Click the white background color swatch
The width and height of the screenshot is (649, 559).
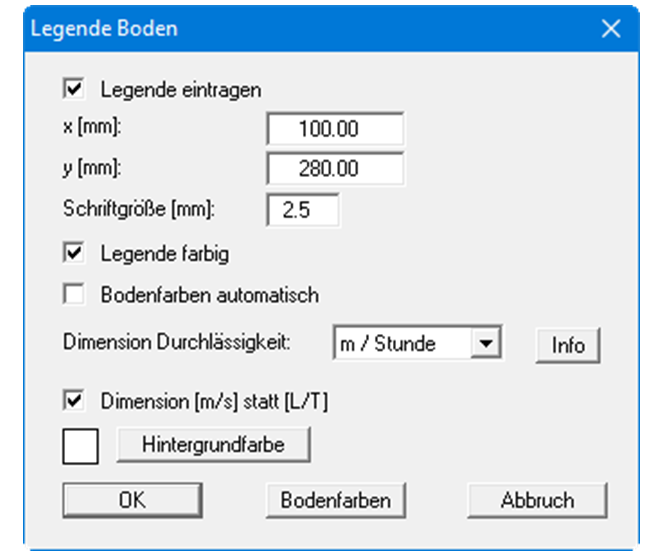tap(80, 446)
